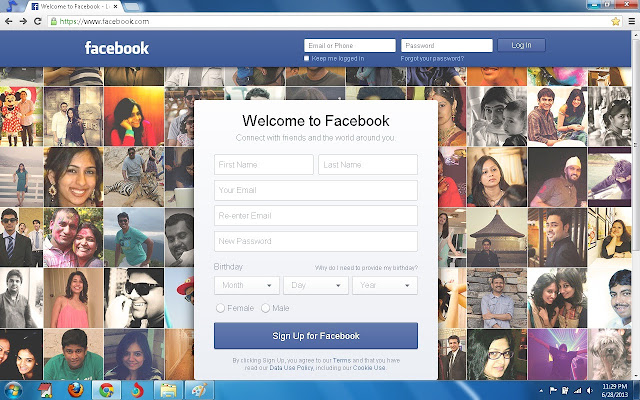
Task: Open the birthday Year dropdown
Action: click(385, 285)
